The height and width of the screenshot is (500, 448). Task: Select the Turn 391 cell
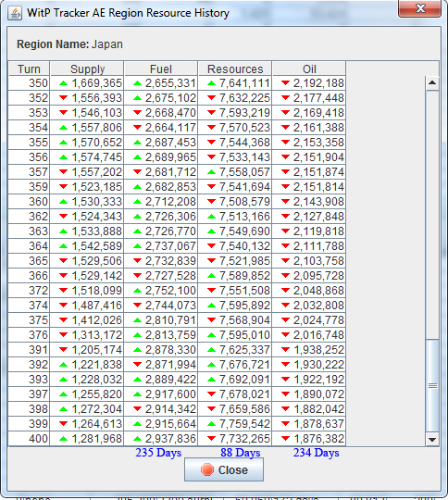(x=29, y=350)
